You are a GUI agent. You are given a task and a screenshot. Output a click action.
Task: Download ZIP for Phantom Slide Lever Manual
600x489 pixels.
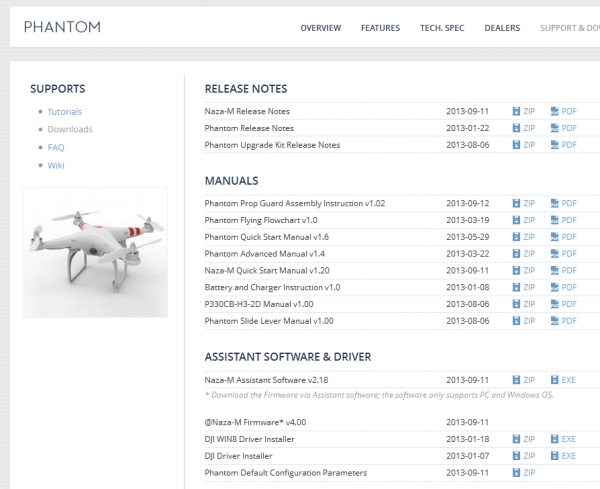[x=523, y=321]
